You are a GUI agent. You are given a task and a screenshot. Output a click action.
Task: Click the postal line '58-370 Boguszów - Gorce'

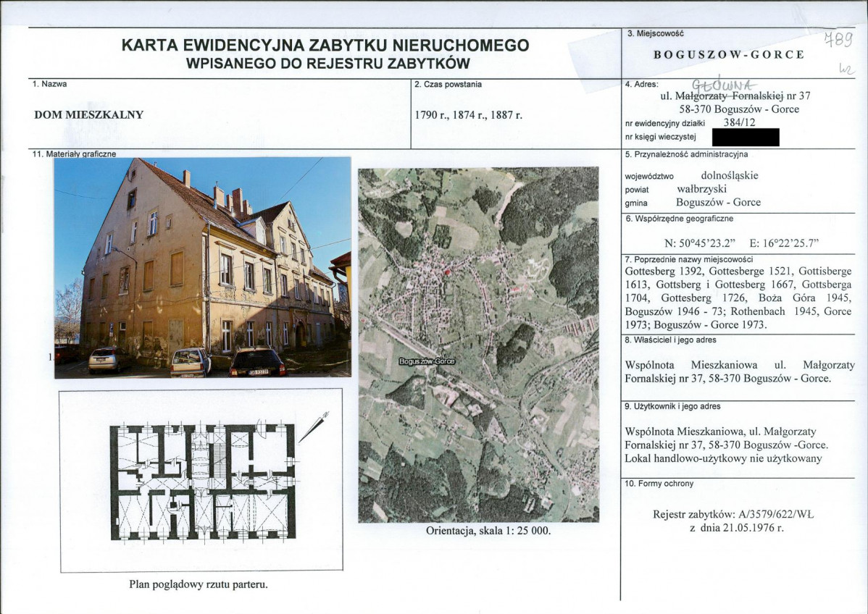coord(739,109)
